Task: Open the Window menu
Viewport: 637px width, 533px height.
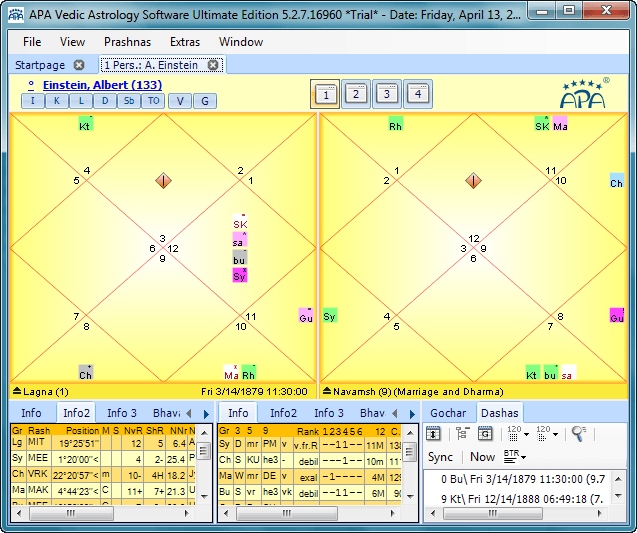Action: [241, 42]
